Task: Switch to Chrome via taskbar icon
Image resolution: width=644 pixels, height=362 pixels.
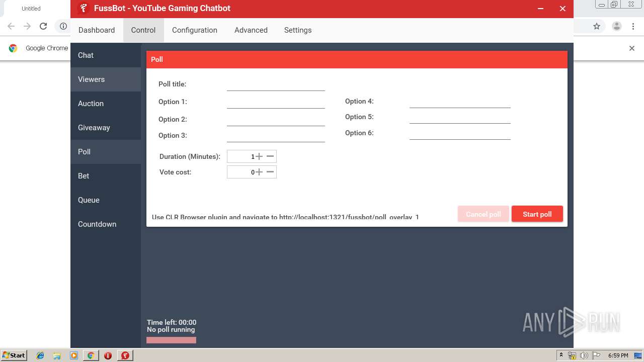Action: click(x=91, y=355)
